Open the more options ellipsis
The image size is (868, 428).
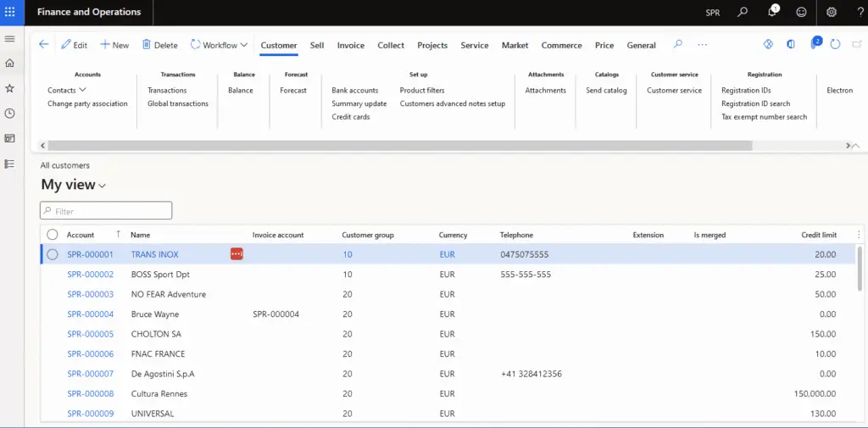703,45
